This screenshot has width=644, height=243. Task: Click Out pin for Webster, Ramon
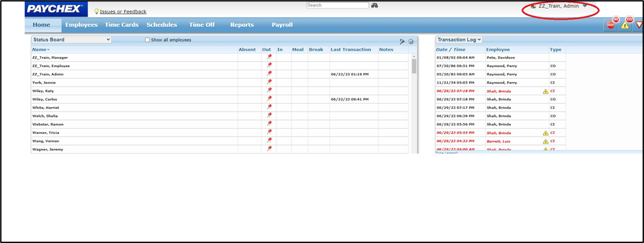point(269,123)
